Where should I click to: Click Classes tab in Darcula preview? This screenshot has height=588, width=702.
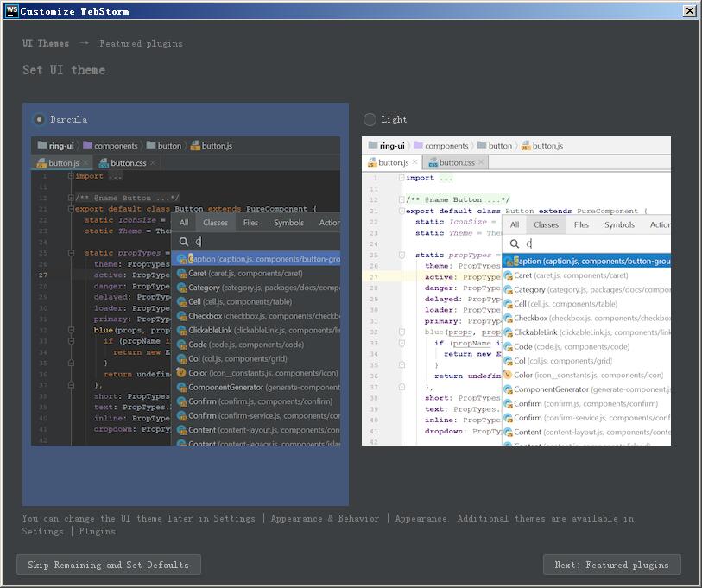215,223
